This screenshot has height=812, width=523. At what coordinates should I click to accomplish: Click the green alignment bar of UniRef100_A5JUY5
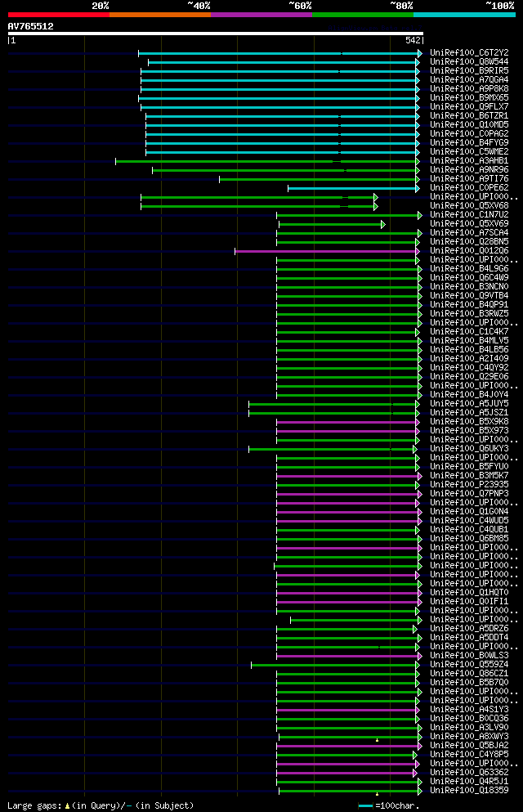point(334,404)
